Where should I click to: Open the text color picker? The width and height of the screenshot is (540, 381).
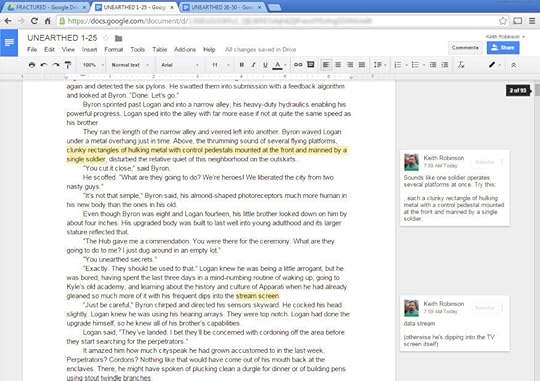point(278,65)
